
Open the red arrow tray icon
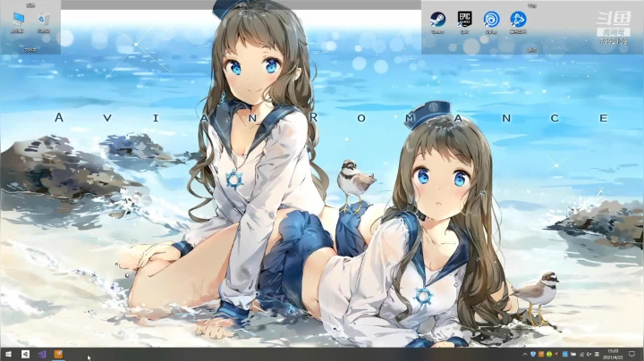[556, 354]
